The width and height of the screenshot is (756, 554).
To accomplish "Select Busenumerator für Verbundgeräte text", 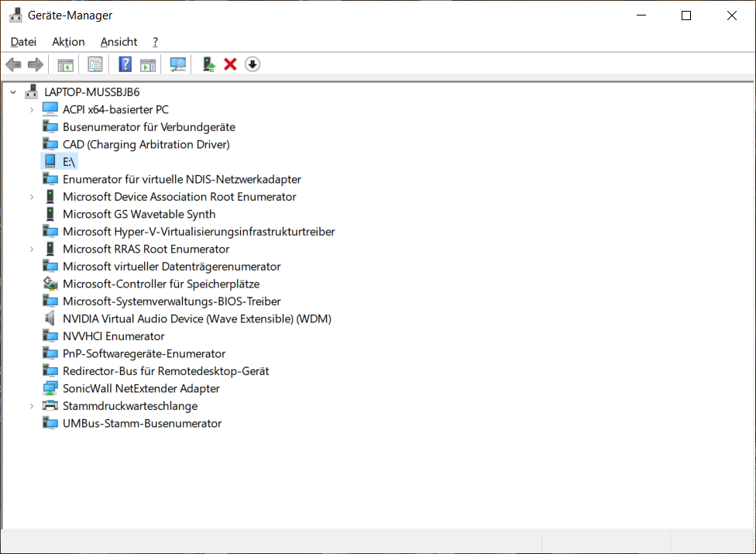I will 149,127.
